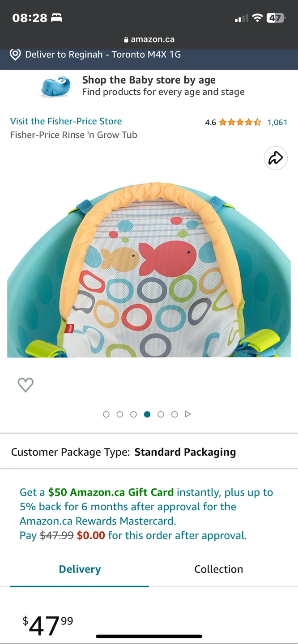
Task: Expand Customer Package Type options
Action: pos(149,452)
